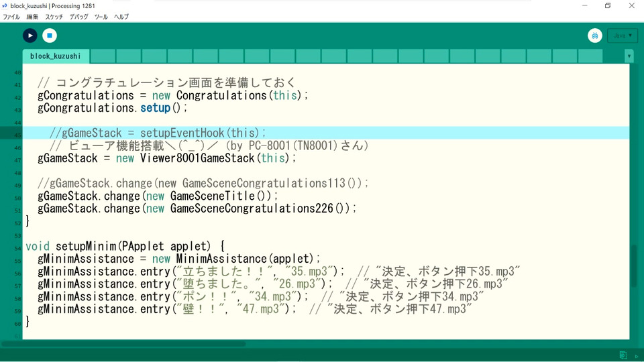Click the text "setupEventHook" on line 45

click(182, 133)
